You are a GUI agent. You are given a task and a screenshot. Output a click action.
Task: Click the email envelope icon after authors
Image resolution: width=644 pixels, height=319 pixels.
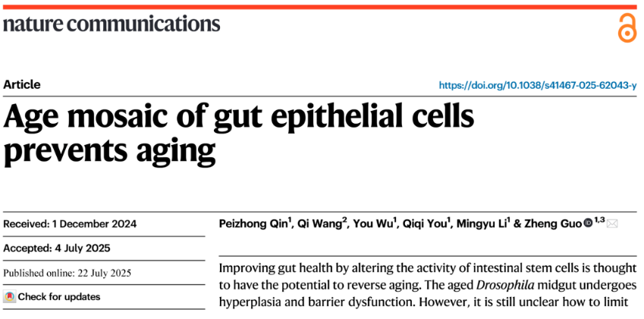(x=613, y=223)
